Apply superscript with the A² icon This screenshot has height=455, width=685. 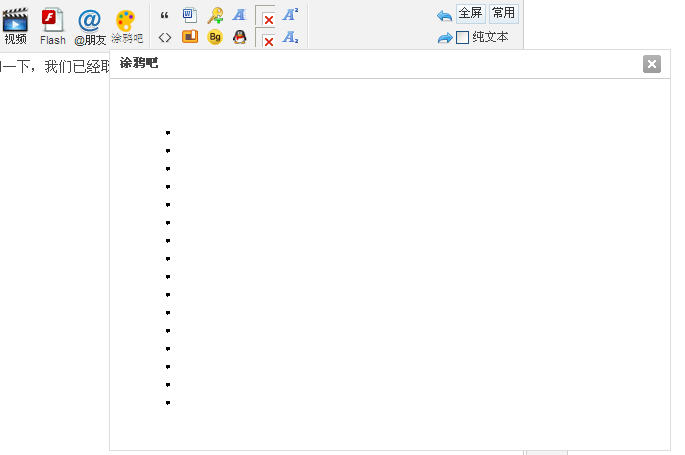coord(290,14)
